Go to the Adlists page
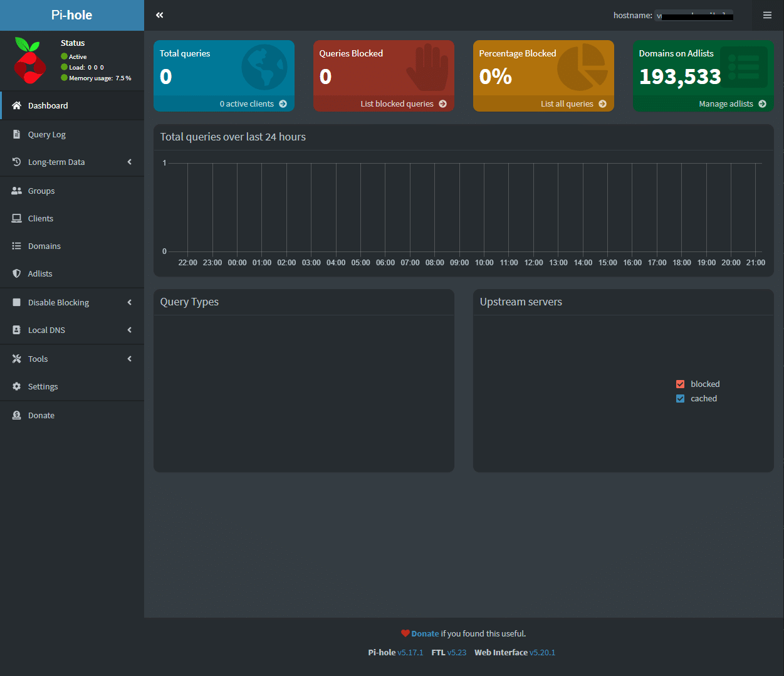 coord(72,273)
